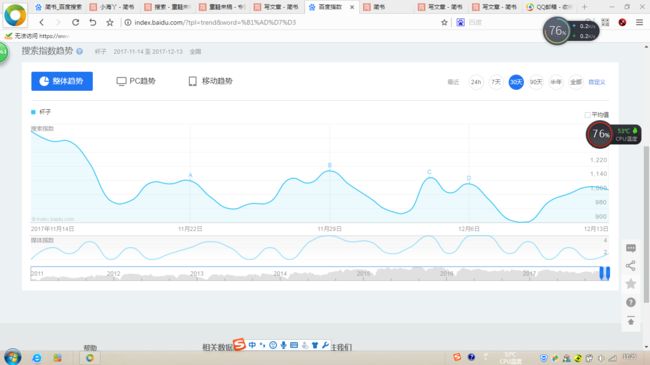Select the 全部 time range

tap(576, 82)
